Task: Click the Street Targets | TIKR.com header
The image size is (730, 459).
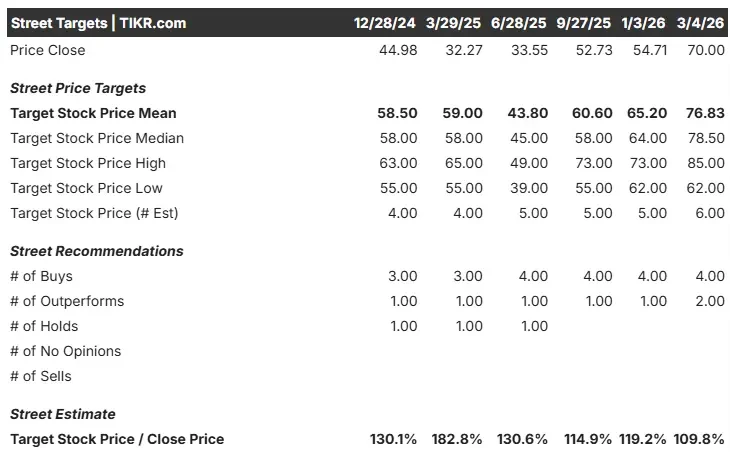Action: 98,23
